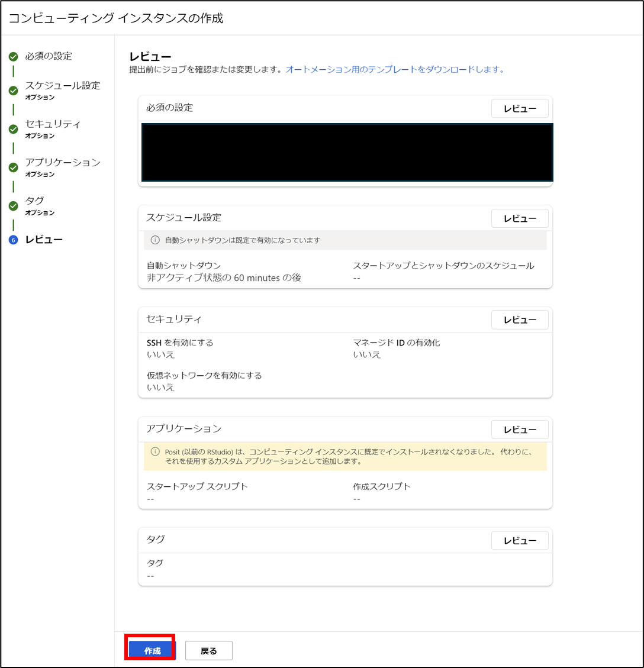Click green checkmark icon beside タグ step
Screen dimensions: 644x668
coord(13,206)
